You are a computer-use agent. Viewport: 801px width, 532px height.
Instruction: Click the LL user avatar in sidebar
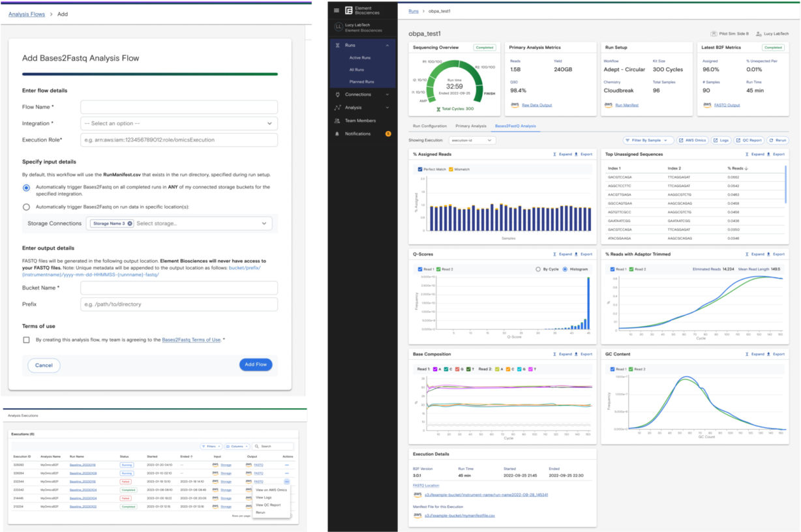click(339, 27)
